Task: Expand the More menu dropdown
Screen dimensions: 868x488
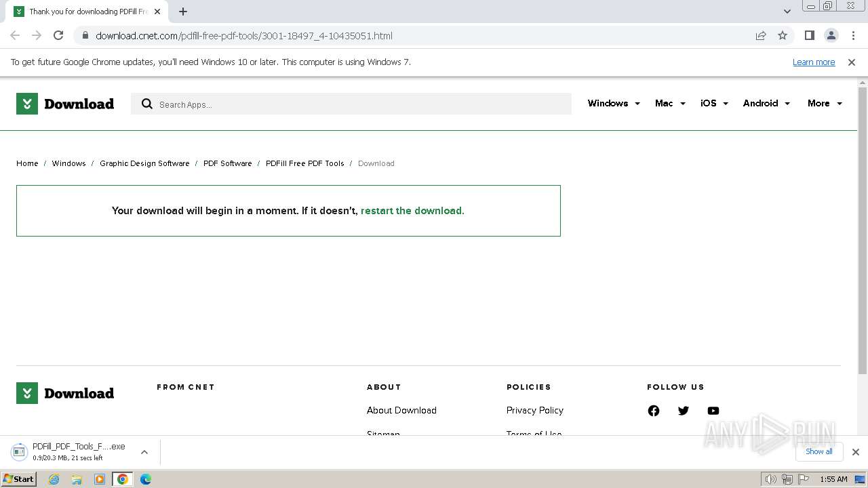Action: coord(825,103)
